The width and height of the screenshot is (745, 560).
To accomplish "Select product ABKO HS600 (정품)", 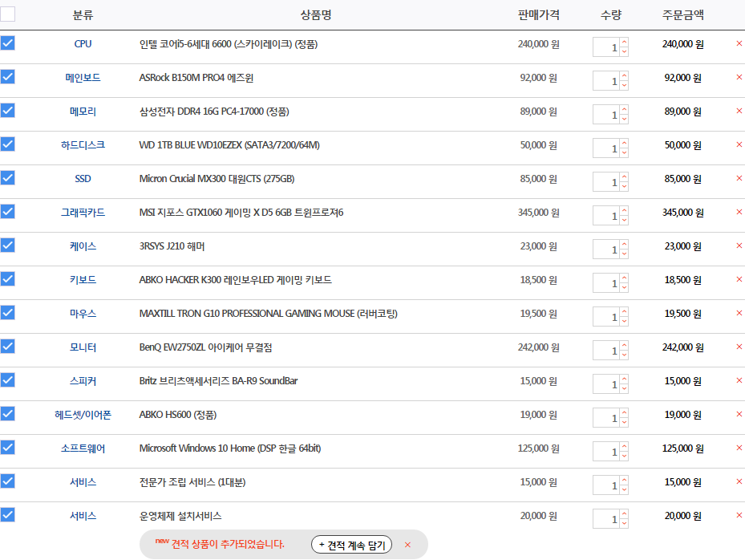I will (x=178, y=415).
